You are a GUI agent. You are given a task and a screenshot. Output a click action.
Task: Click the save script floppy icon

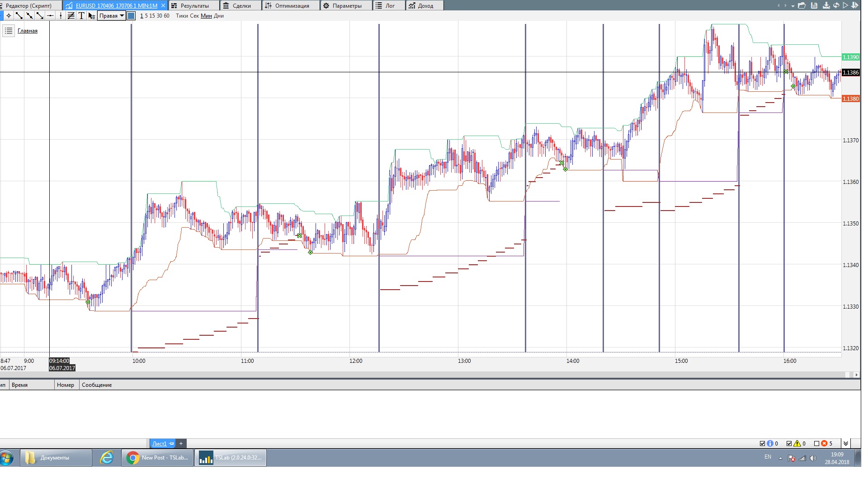(x=814, y=5)
